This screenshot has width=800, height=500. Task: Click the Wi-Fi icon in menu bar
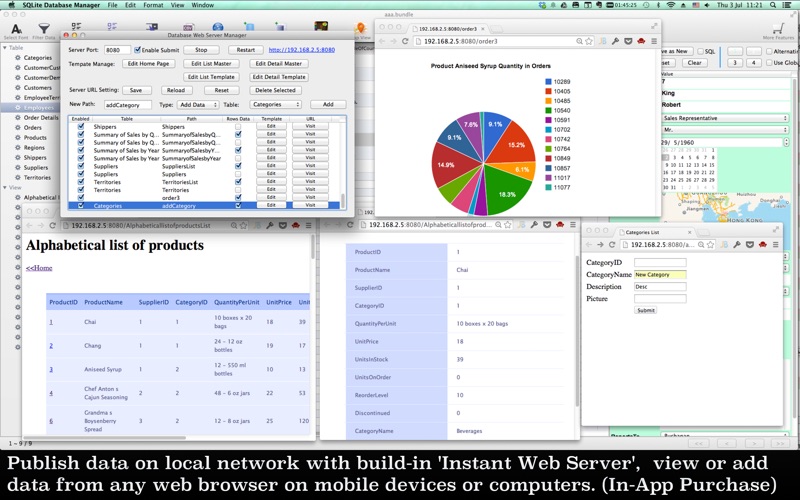pos(671,5)
